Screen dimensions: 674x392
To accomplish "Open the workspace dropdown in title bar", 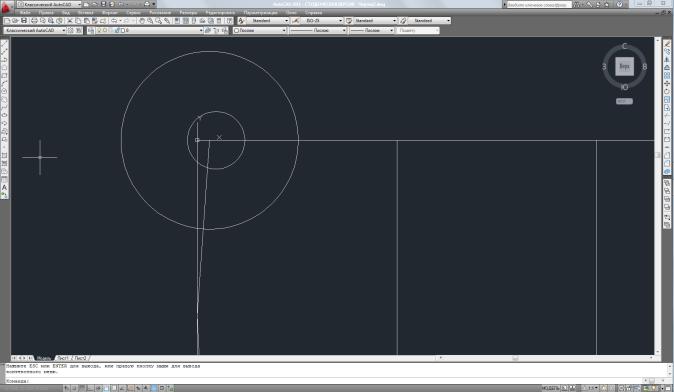I will pos(49,4).
